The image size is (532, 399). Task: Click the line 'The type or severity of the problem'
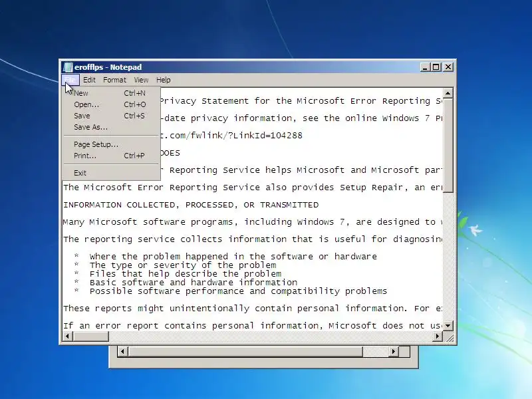point(183,265)
